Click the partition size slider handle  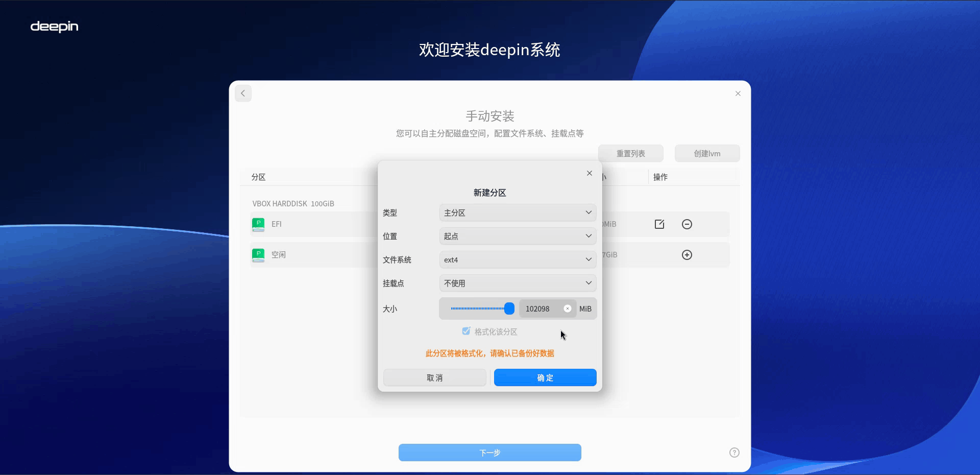point(509,308)
